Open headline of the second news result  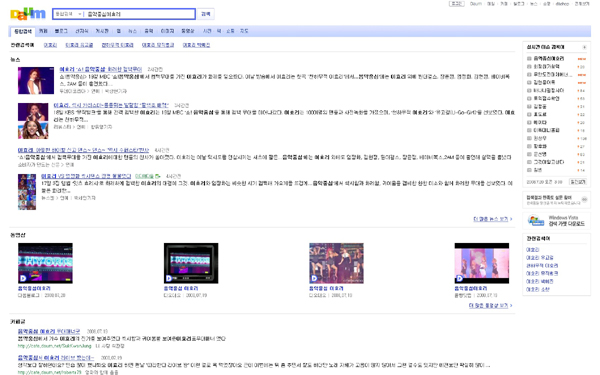coord(111,105)
